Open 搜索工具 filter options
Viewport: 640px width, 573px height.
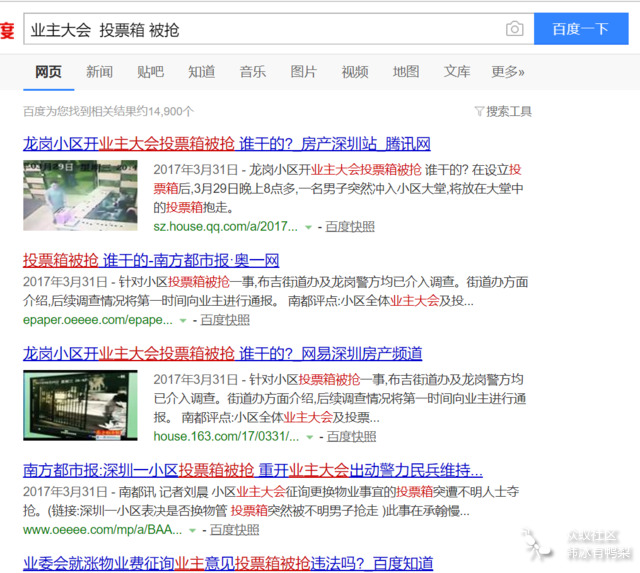(x=504, y=111)
